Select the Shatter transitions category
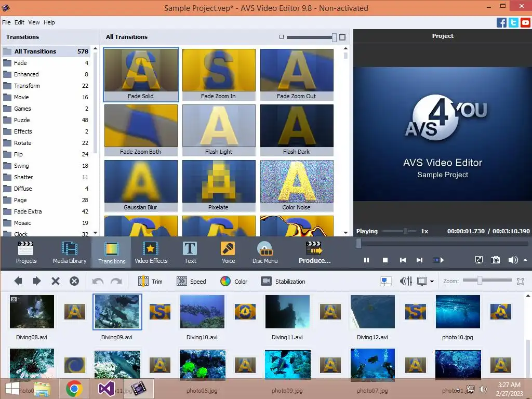The image size is (532, 399). (x=46, y=177)
